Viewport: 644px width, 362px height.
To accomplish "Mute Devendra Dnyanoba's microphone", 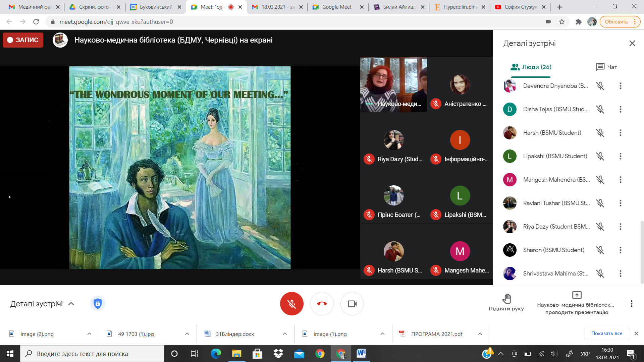I will 600,86.
